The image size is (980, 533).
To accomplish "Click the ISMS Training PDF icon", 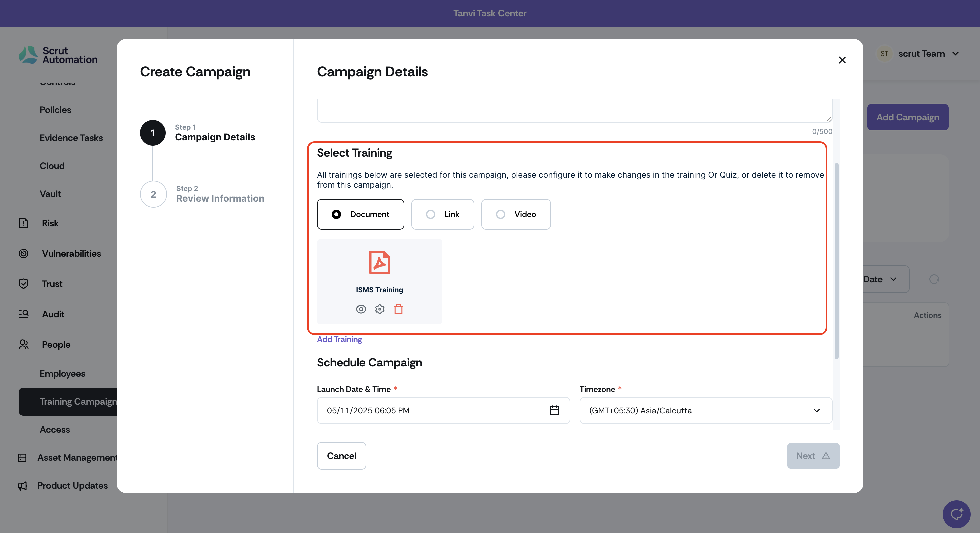I will coord(379,263).
